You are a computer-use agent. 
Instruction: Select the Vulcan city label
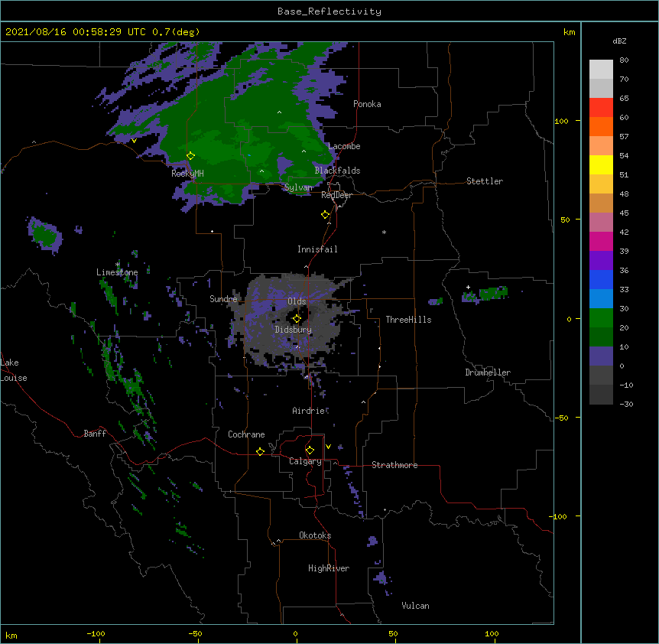pos(415,606)
